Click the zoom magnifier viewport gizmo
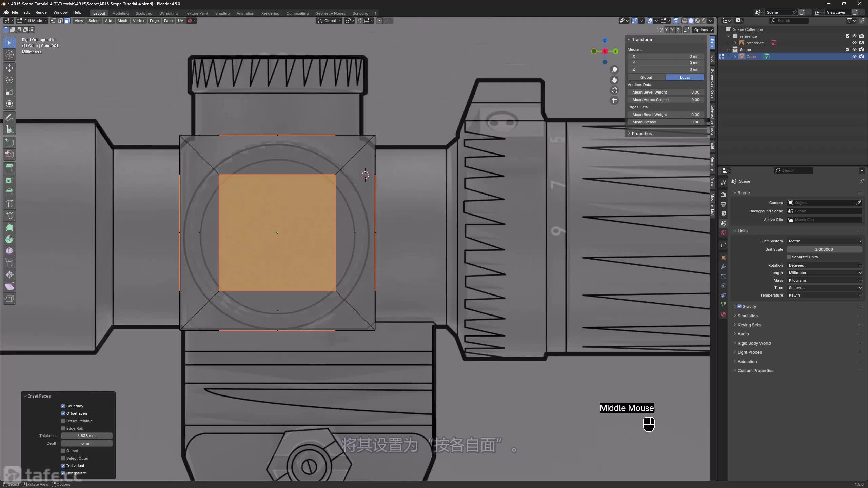The width and height of the screenshot is (868, 488). [614, 70]
